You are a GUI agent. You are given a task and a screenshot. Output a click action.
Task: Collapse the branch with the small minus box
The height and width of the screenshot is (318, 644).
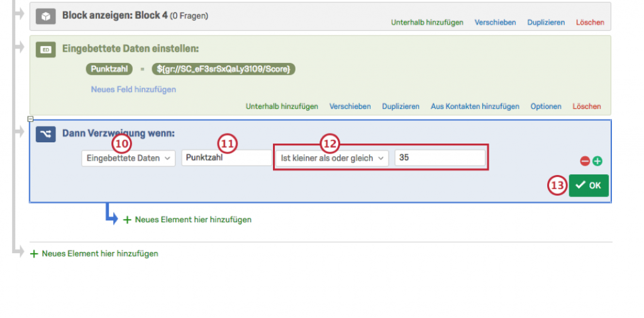pos(30,119)
